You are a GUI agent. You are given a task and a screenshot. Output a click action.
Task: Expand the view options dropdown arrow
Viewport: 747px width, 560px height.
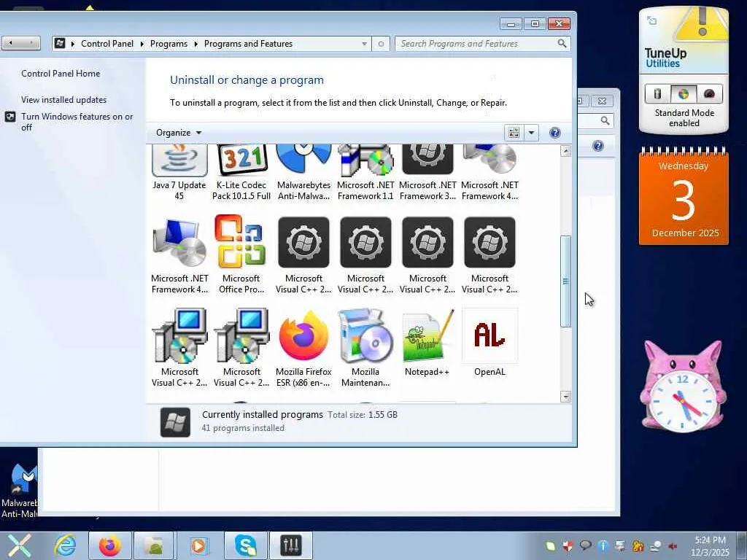531,133
